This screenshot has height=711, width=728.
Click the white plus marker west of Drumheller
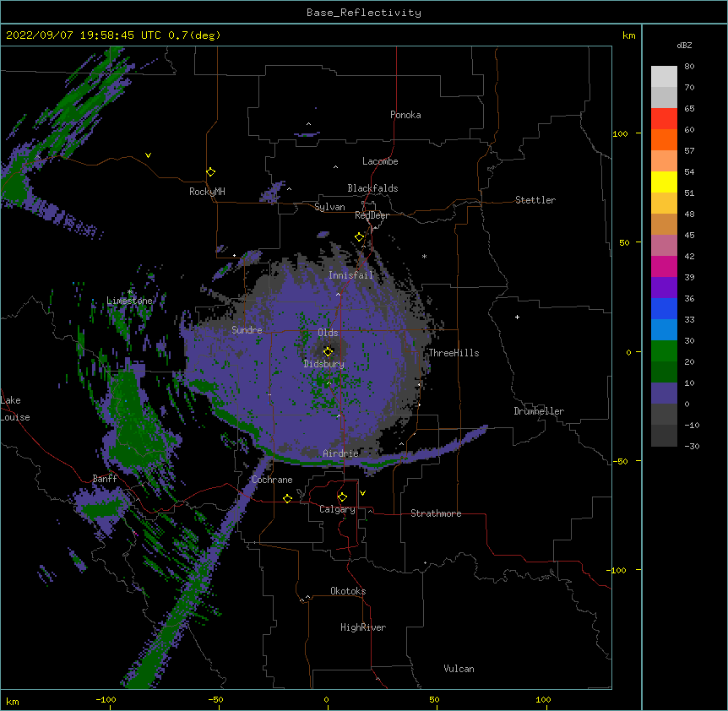point(517,317)
